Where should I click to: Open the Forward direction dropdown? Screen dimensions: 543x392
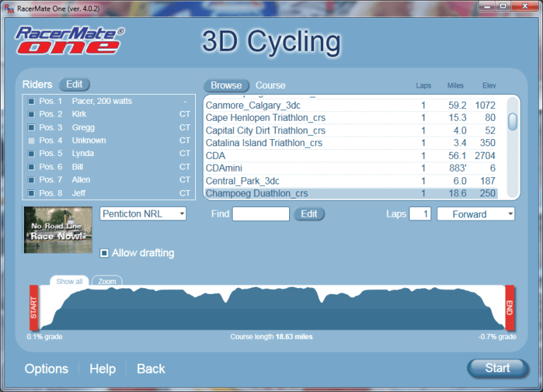click(476, 214)
